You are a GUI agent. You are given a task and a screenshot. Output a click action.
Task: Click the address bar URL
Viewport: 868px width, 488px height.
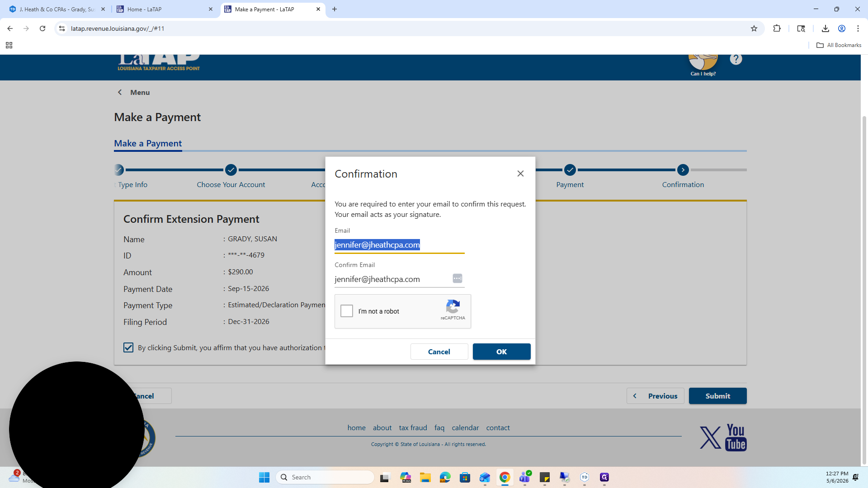(118, 28)
